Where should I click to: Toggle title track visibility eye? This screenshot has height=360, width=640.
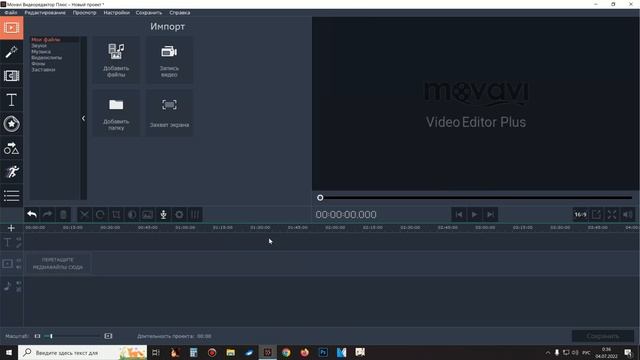19,239
